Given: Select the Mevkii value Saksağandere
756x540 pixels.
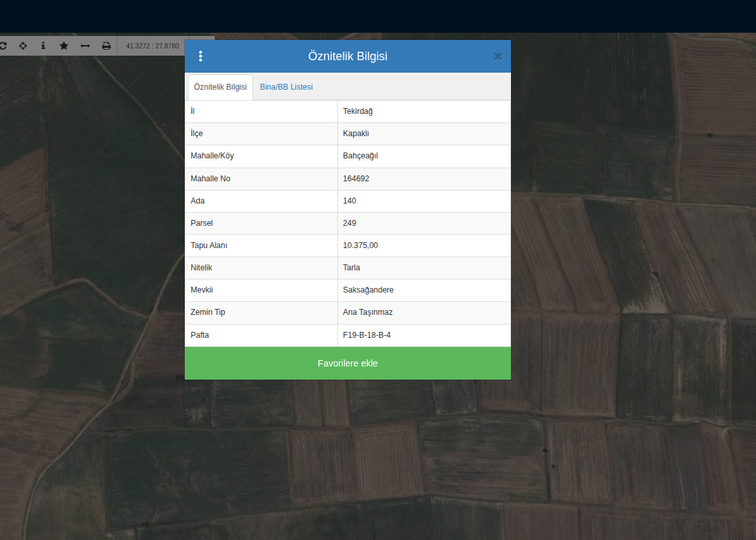Looking at the screenshot, I should (x=368, y=290).
